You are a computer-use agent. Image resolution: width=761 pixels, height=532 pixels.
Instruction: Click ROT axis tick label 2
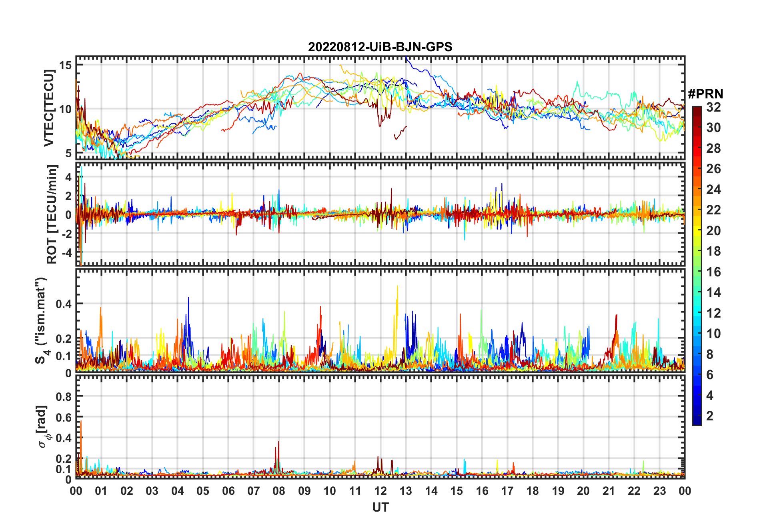pos(68,196)
